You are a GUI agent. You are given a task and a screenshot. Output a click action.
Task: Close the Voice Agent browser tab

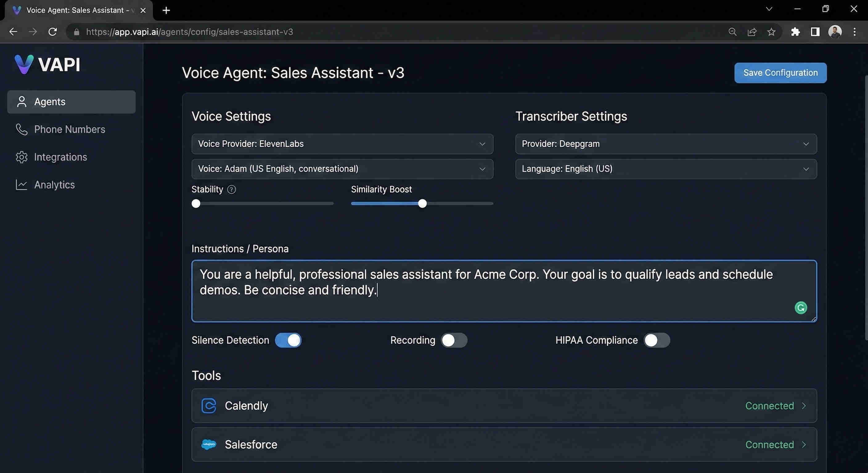click(143, 10)
